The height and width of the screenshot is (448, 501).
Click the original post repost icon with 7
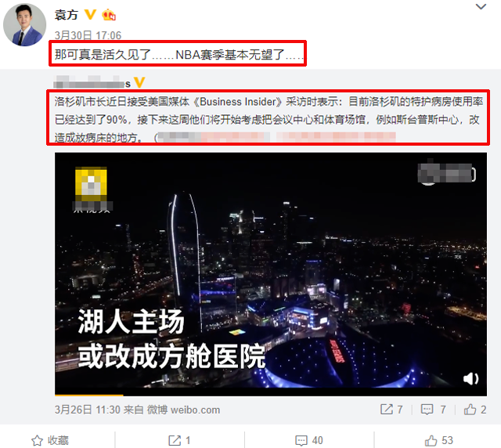[x=391, y=410]
